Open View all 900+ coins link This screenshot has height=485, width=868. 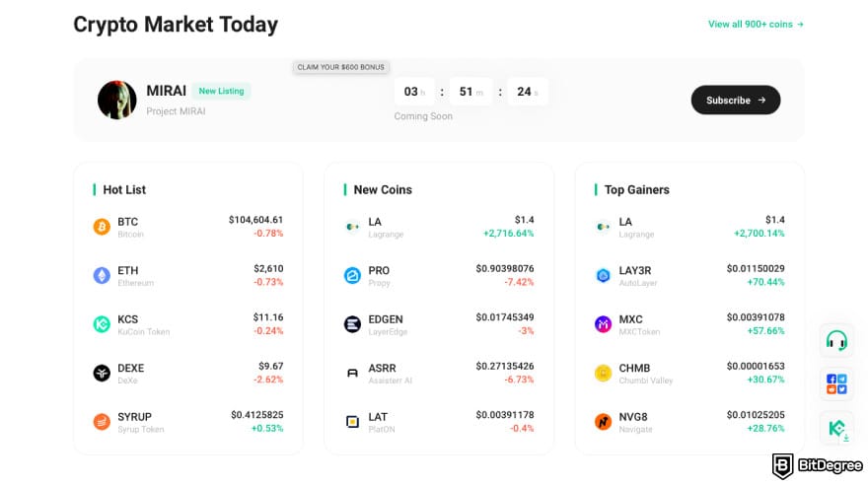click(x=756, y=25)
